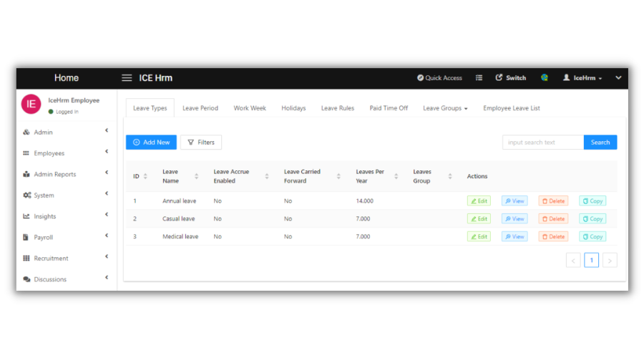Click the IE employee avatar

[x=31, y=105]
